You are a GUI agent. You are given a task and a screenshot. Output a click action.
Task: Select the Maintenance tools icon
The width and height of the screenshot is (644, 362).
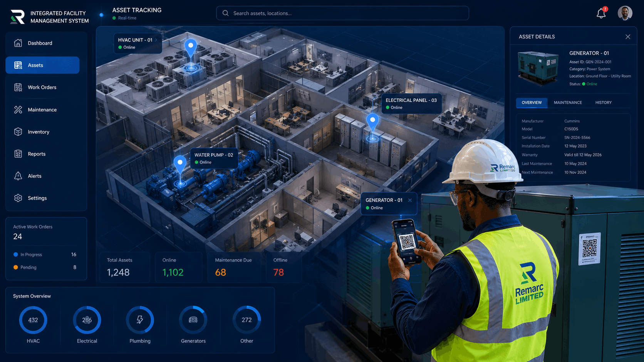pos(18,110)
